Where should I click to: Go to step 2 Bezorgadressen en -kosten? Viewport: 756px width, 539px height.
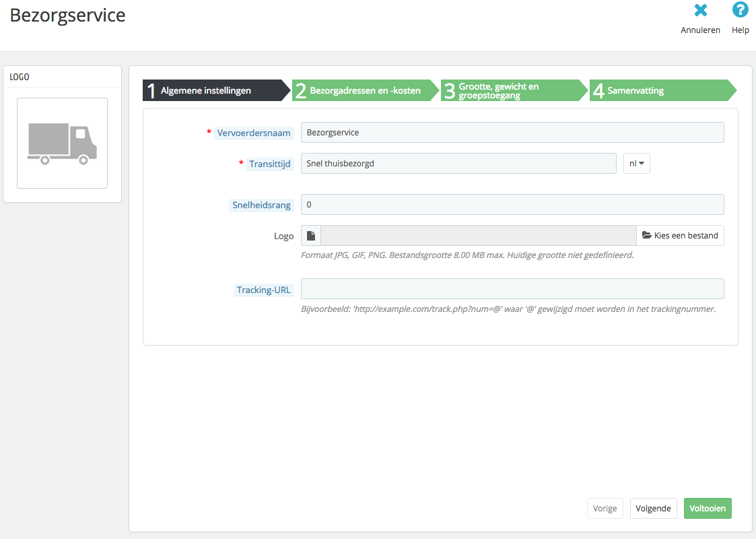click(366, 90)
